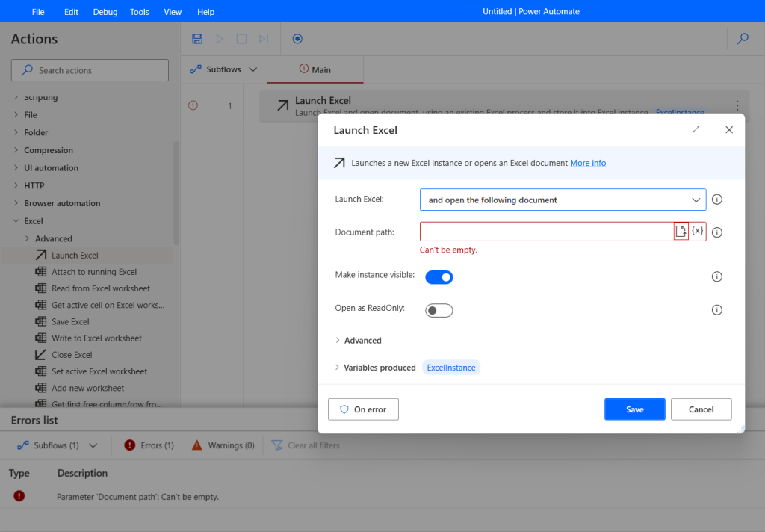
Task: Switch to the Main tab
Action: tap(315, 69)
